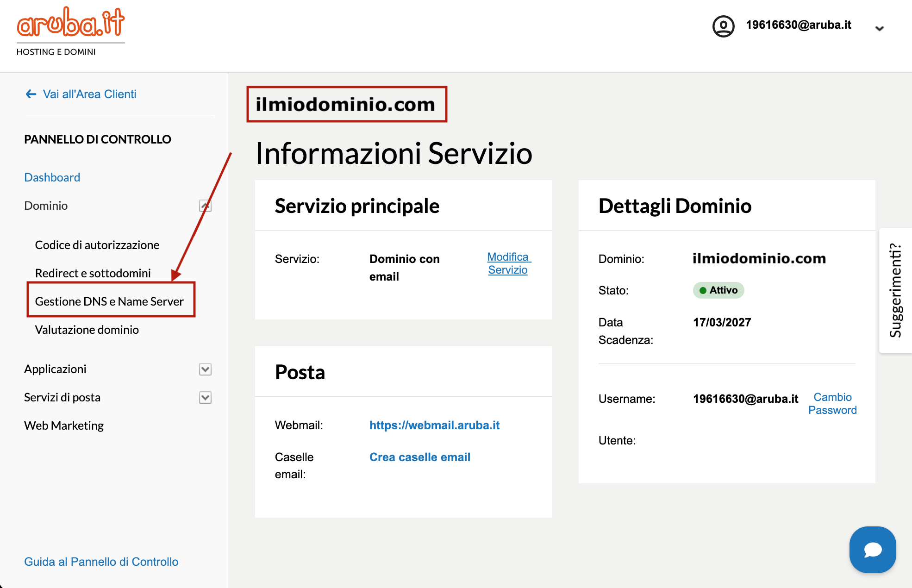Click the ilmiodominio.com value in Dettagli Dominio
Screen dimensions: 912x588
click(x=759, y=258)
